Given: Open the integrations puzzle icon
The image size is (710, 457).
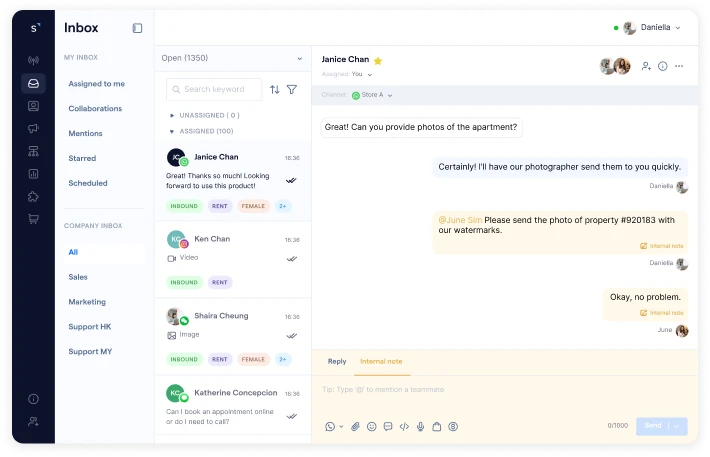Looking at the screenshot, I should [33, 197].
